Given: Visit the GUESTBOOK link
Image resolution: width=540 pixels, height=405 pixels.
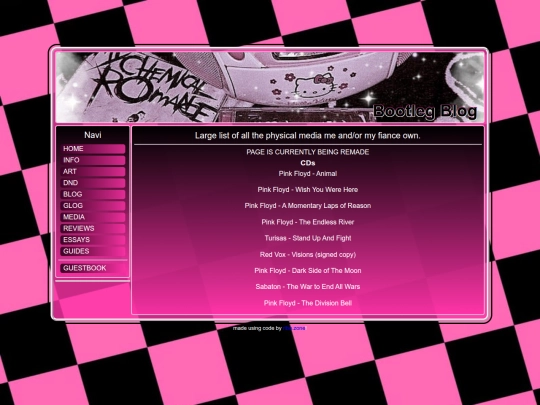Looking at the screenshot, I should click(93, 268).
